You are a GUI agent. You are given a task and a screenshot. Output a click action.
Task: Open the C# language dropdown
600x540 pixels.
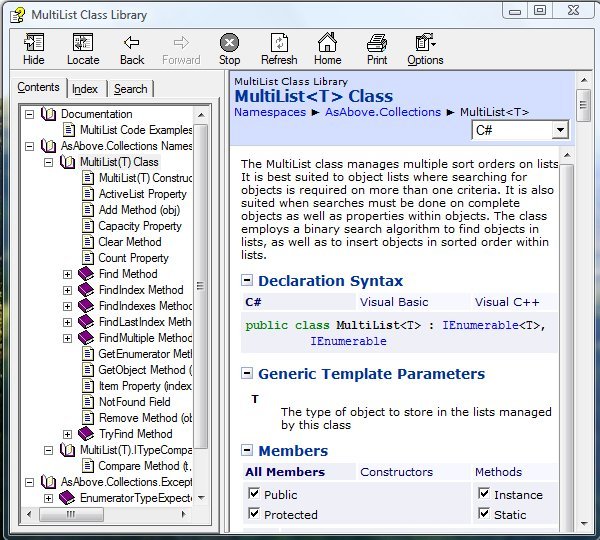[560, 130]
